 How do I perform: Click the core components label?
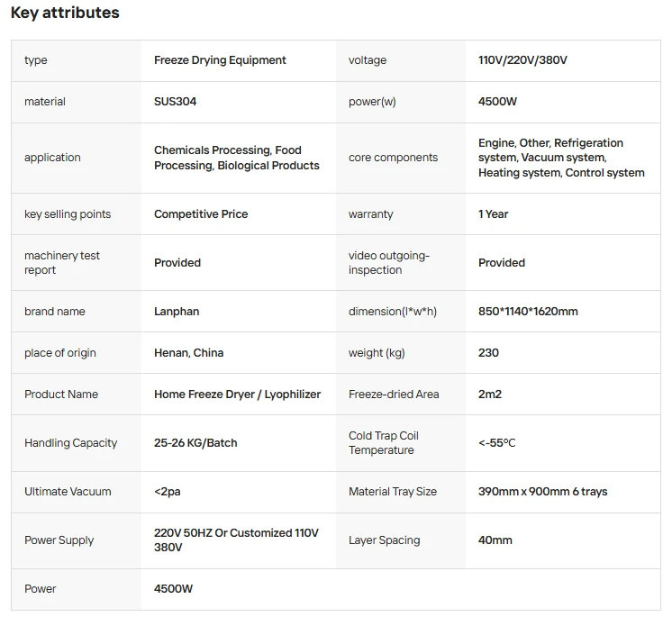point(393,158)
